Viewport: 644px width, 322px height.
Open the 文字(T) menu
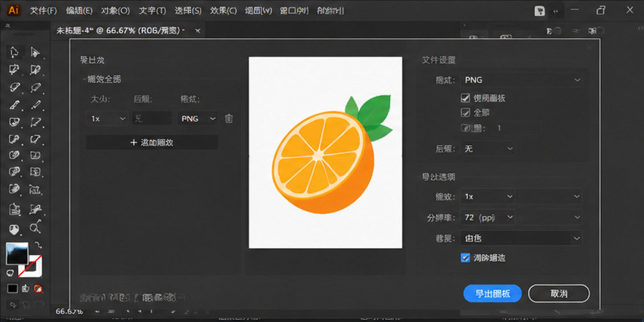coord(152,11)
